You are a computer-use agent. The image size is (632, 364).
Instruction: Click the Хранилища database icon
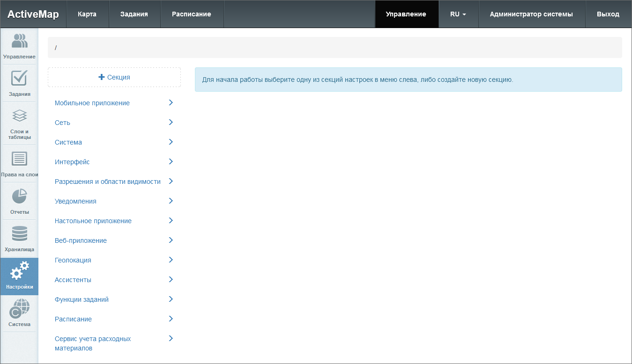tap(19, 234)
